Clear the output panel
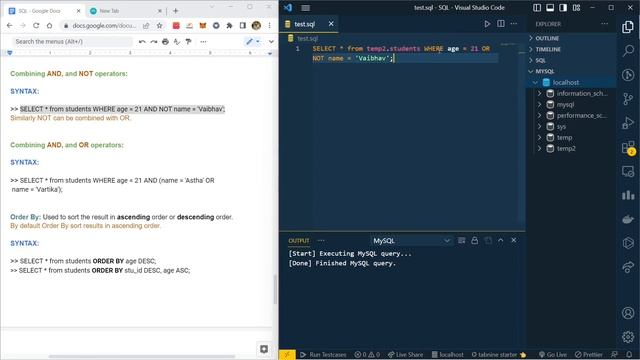Screen dimensions: 640x360 point(461,240)
